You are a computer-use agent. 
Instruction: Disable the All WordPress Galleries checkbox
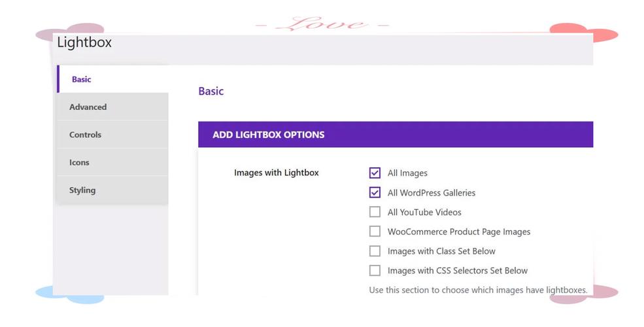coord(375,193)
